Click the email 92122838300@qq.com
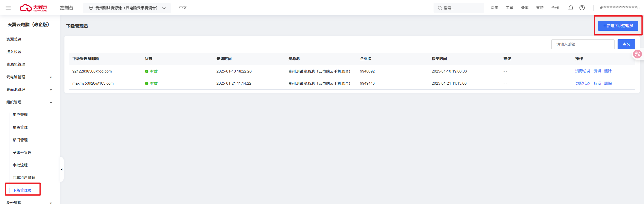 (x=92, y=71)
